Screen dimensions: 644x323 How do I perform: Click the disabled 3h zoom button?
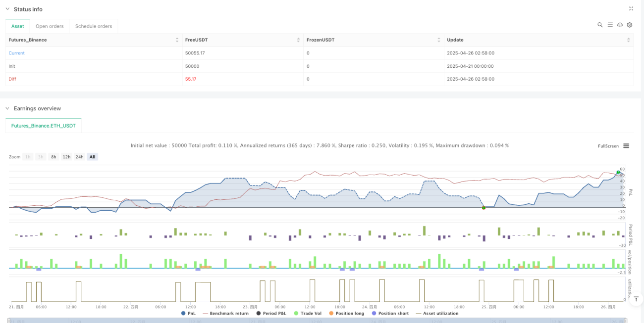(x=41, y=157)
